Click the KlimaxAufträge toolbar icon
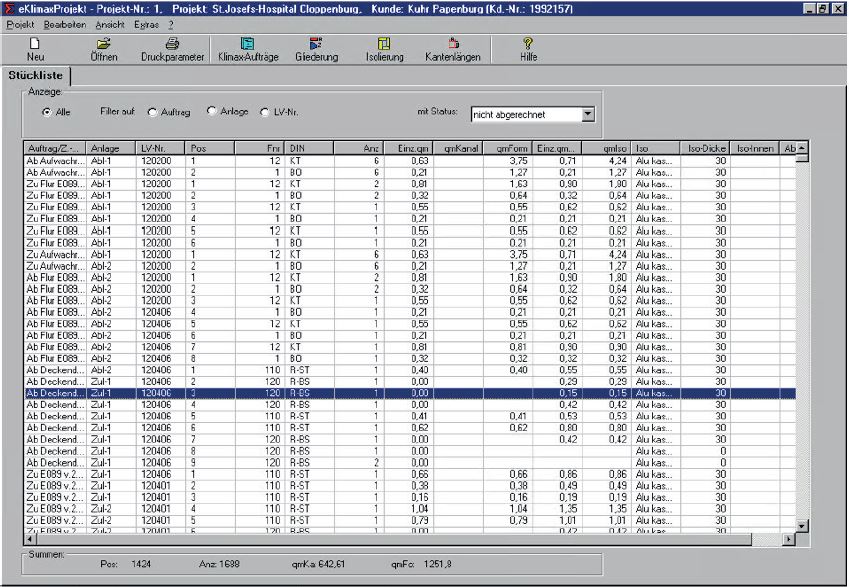This screenshot has width=849, height=587. coord(248,44)
